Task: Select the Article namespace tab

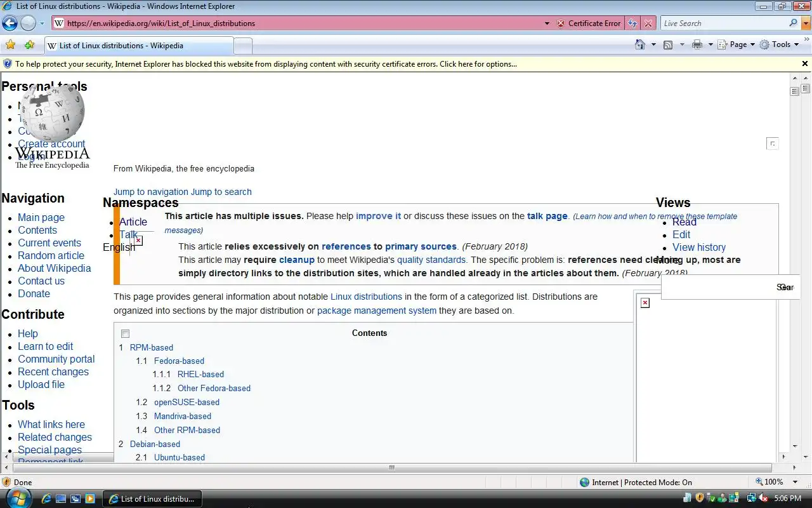Action: tap(133, 222)
